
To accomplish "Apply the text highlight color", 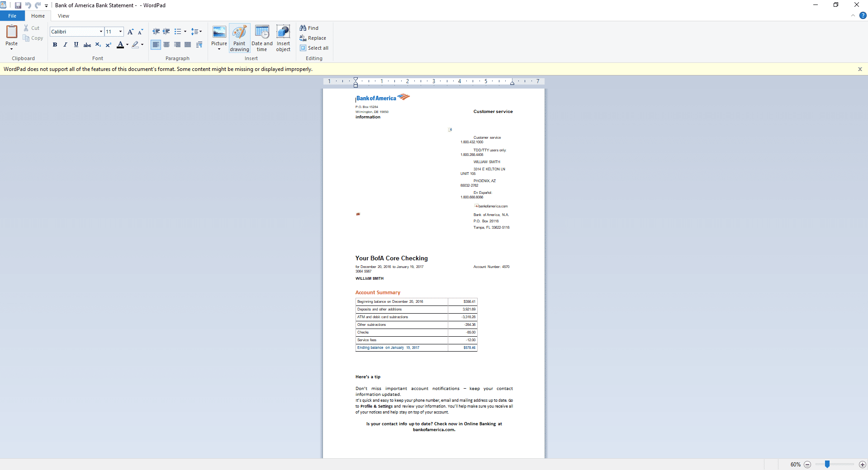I will (x=135, y=45).
